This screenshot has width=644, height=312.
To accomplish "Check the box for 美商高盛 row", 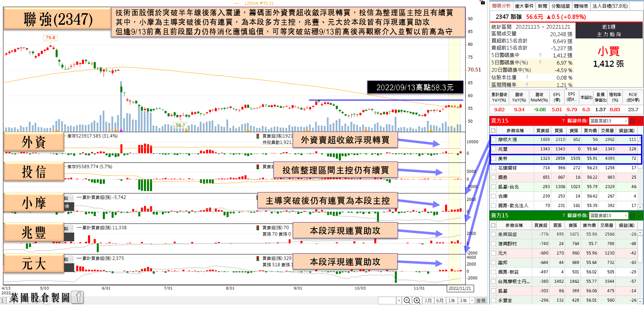I will click(x=493, y=234).
